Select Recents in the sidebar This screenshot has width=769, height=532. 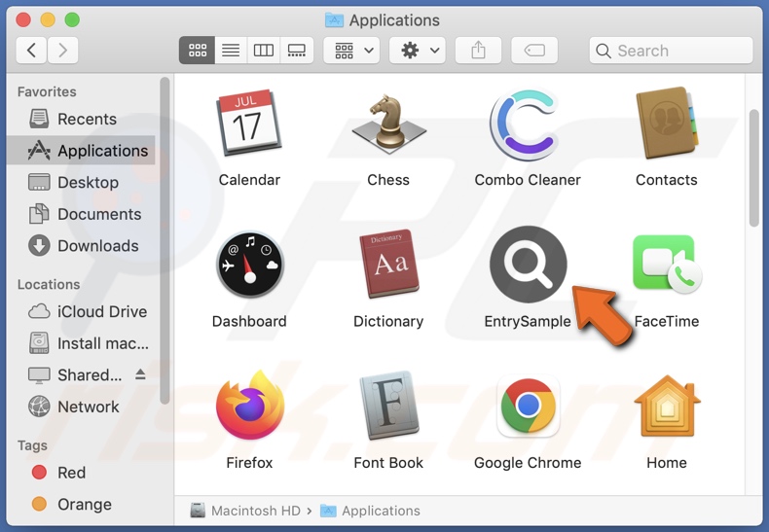pos(81,119)
